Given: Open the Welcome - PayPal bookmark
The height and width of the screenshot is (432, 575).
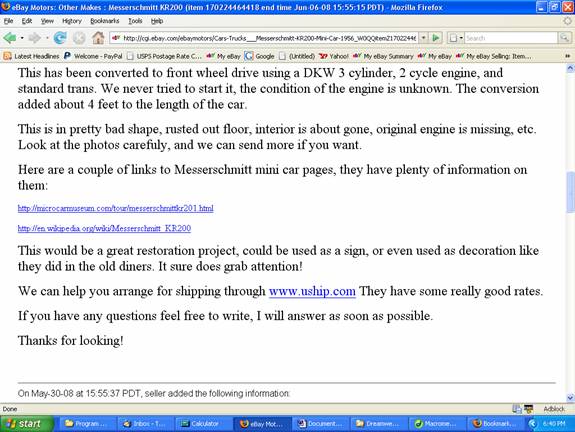Looking at the screenshot, I should coord(93,56).
